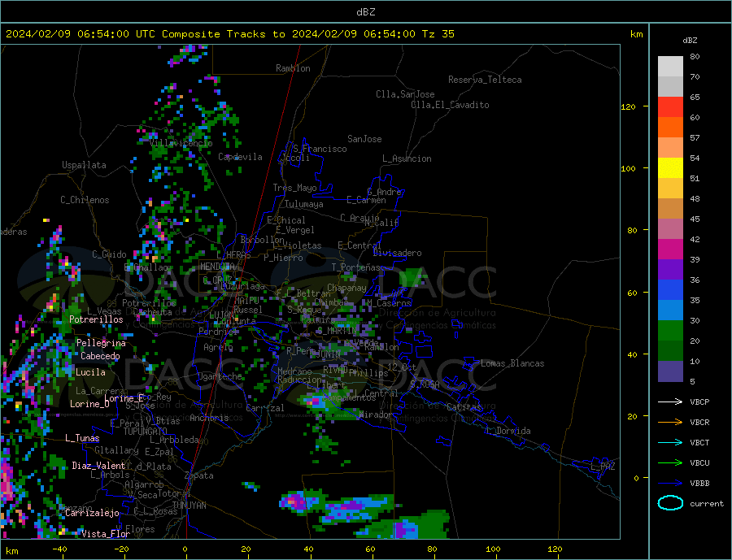The height and width of the screenshot is (560, 732).
Task: Click the orange VBCR arrow in legend
Action: [x=670, y=423]
